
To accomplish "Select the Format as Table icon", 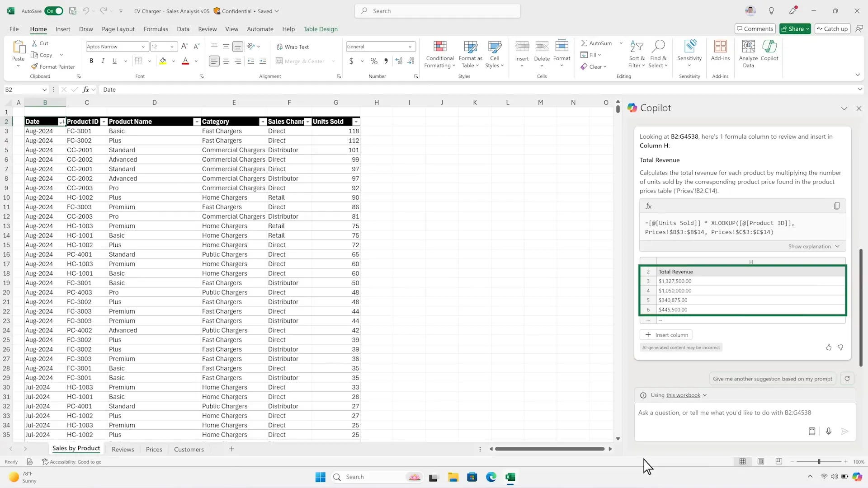I will [x=470, y=54].
